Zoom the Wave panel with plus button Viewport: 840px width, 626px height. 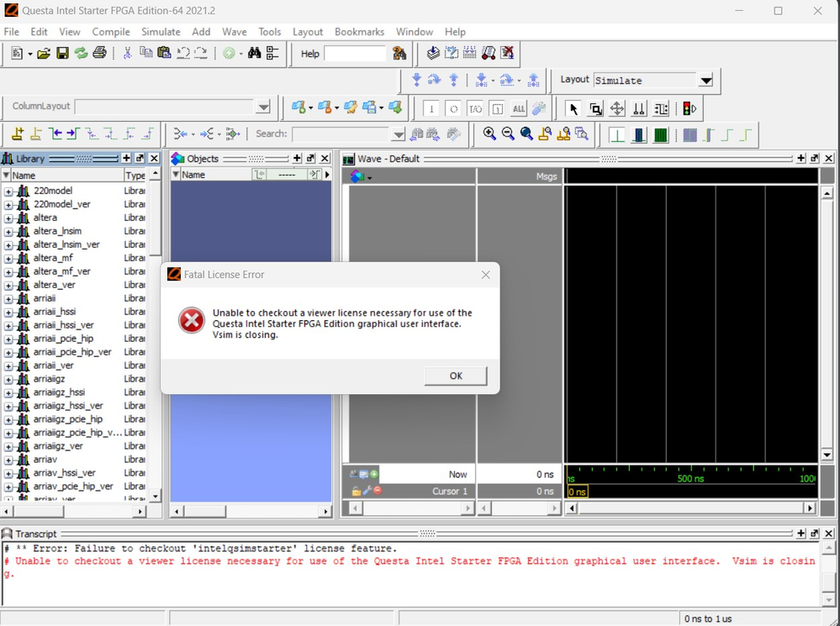coord(800,158)
